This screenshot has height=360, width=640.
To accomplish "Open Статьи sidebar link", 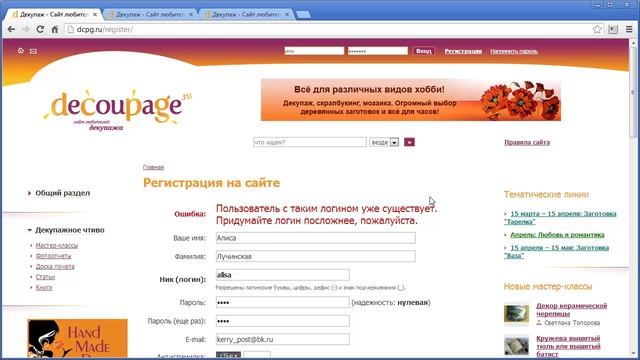I will (45, 277).
